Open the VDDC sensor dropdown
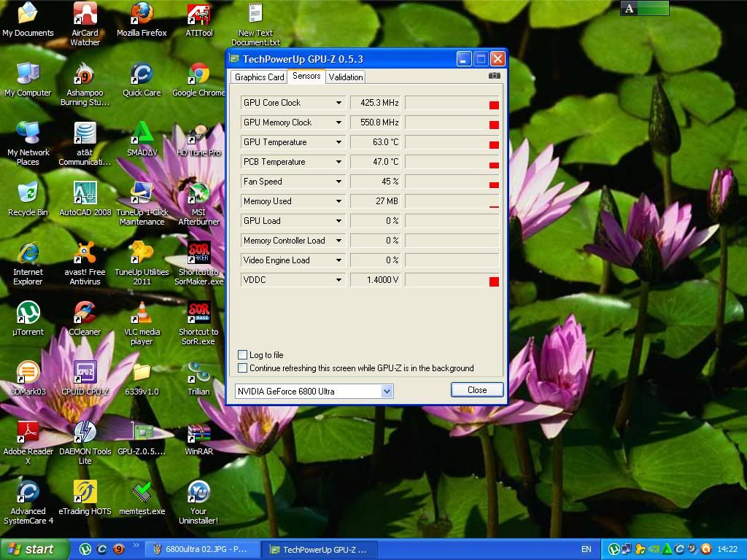This screenshot has height=560, width=747. click(x=338, y=280)
